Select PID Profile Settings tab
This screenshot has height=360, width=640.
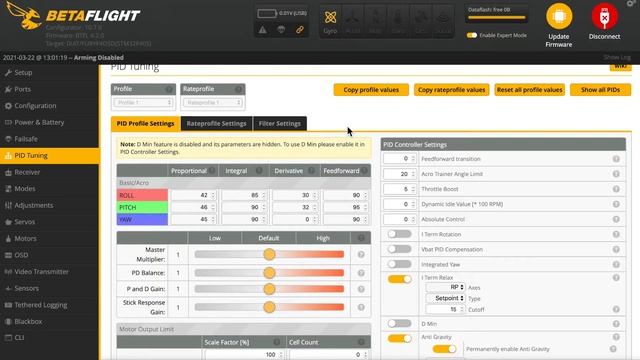145,124
